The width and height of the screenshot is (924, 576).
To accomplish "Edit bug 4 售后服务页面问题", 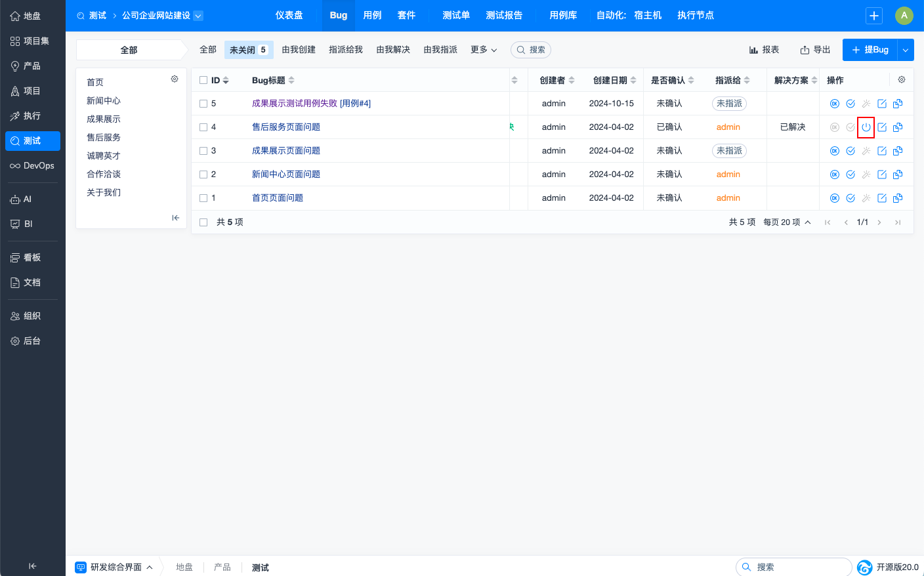I will tap(882, 127).
